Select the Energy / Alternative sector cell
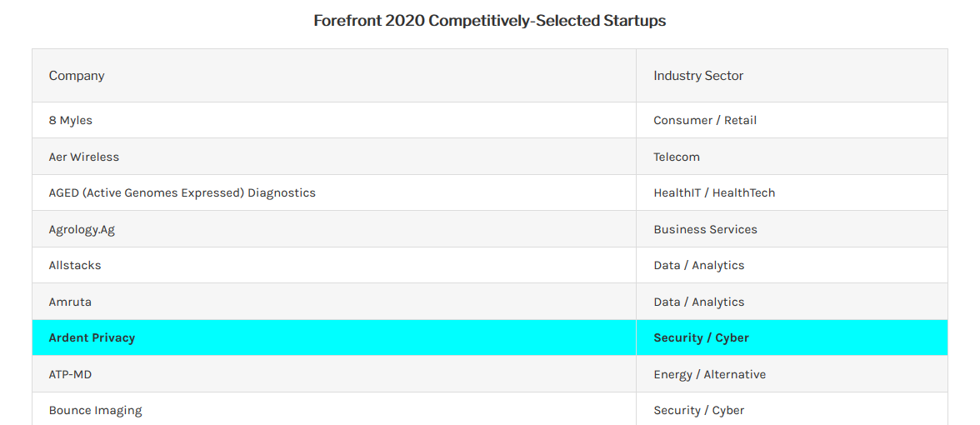Viewport: 980px width, 425px height. [x=792, y=374]
